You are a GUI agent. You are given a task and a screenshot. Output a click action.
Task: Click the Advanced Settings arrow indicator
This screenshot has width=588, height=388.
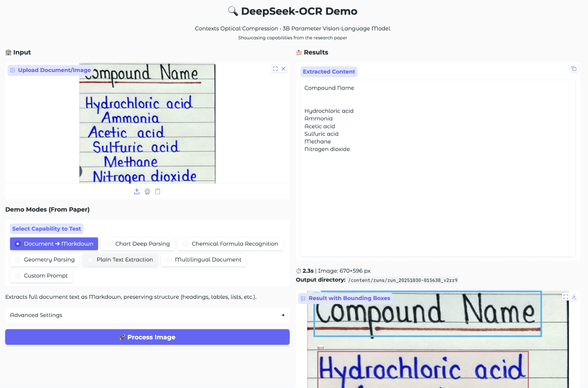283,315
